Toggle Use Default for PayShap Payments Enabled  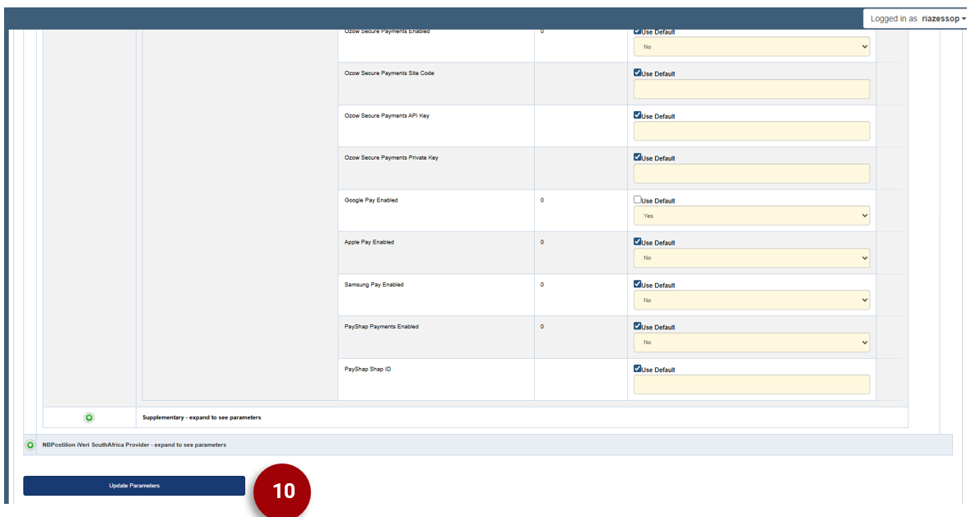point(638,326)
